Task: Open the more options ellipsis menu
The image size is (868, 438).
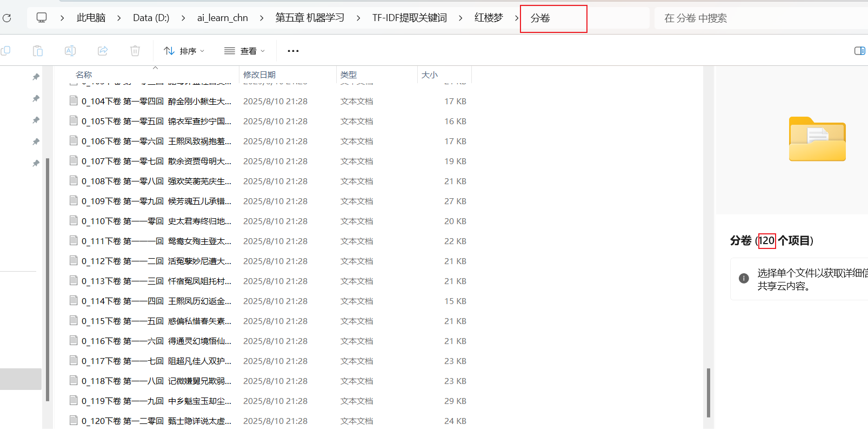Action: tap(293, 51)
